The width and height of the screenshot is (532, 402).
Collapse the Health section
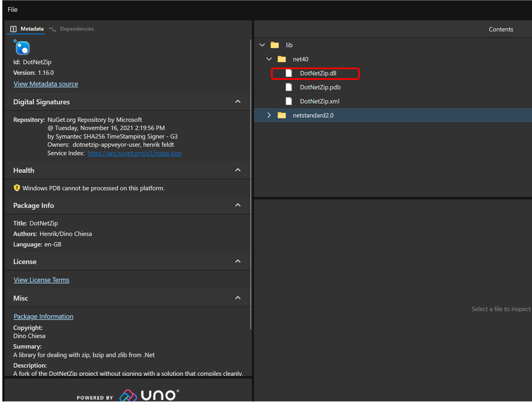pos(238,170)
